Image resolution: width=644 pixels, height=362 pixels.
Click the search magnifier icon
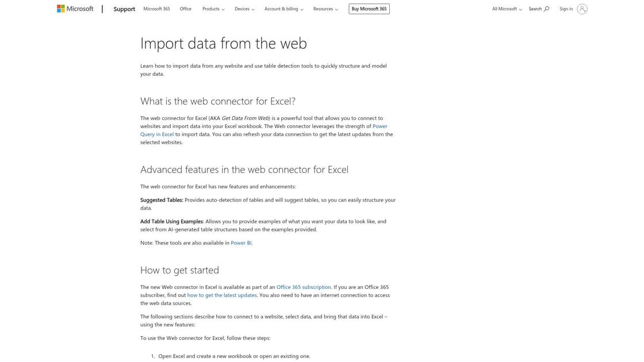point(546,9)
